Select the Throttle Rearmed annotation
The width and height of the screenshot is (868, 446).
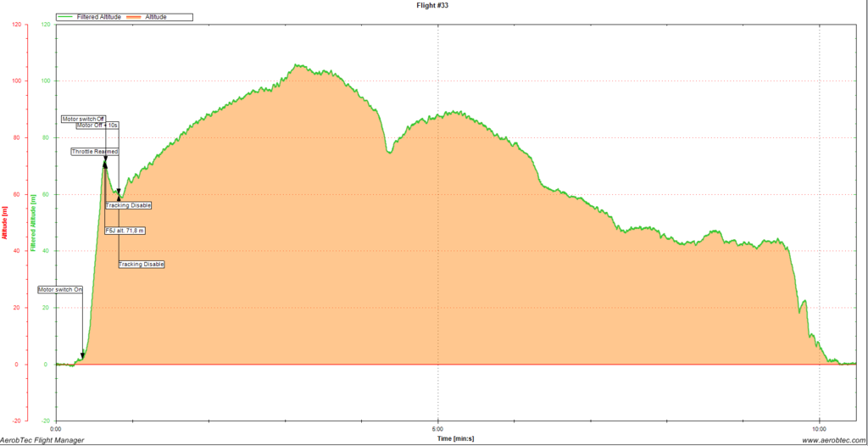pyautogui.click(x=94, y=152)
